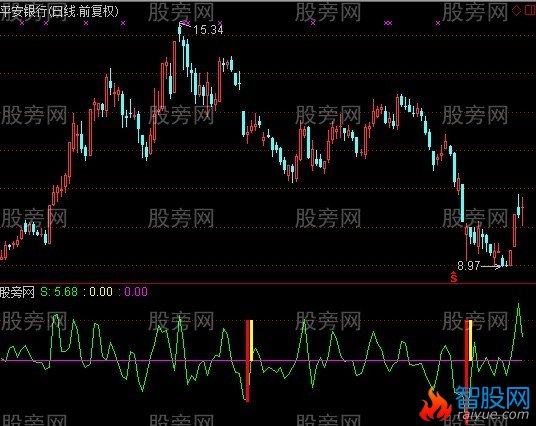
Task: Click the red S marker below the chart
Action: (454, 277)
